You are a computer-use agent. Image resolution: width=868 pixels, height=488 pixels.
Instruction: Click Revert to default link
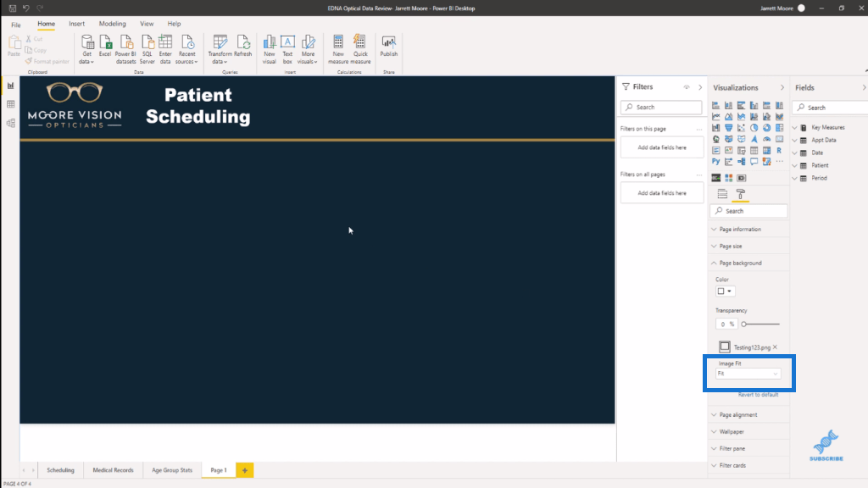click(x=758, y=395)
